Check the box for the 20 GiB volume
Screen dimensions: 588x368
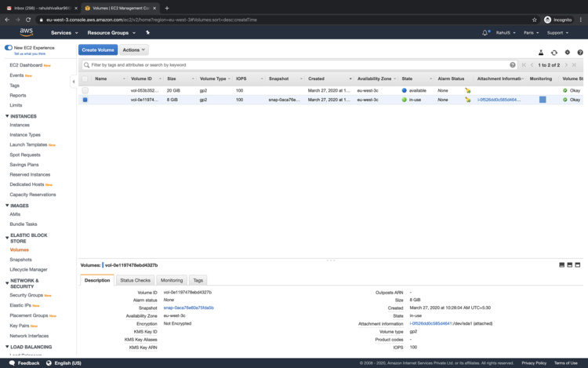[85, 90]
